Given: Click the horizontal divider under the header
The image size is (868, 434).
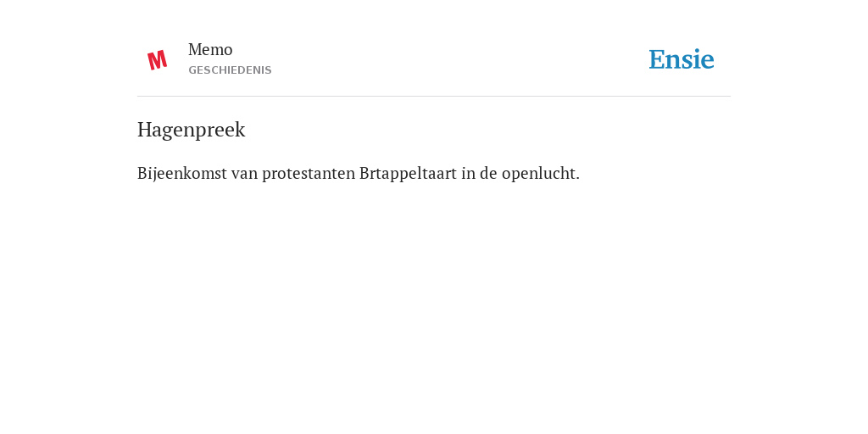Looking at the screenshot, I should (x=434, y=97).
